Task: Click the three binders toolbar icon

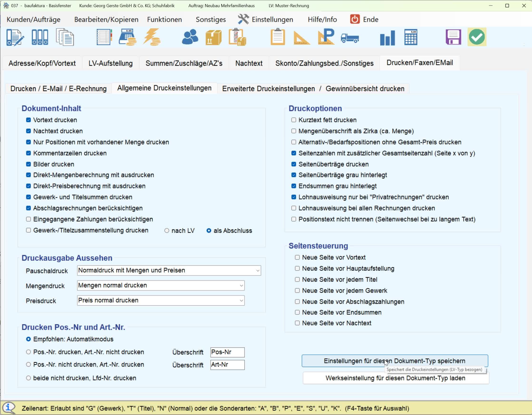Action: point(40,37)
